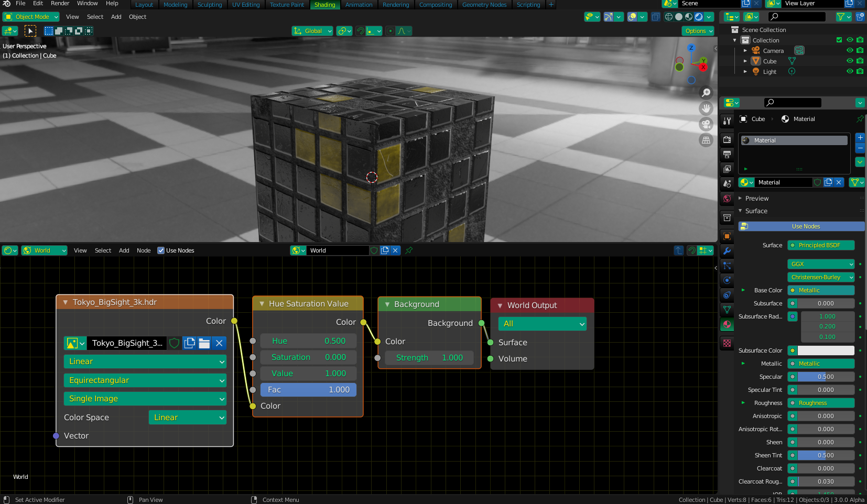The height and width of the screenshot is (504, 867).
Task: Switch viewport to rendered shading
Action: tap(699, 17)
